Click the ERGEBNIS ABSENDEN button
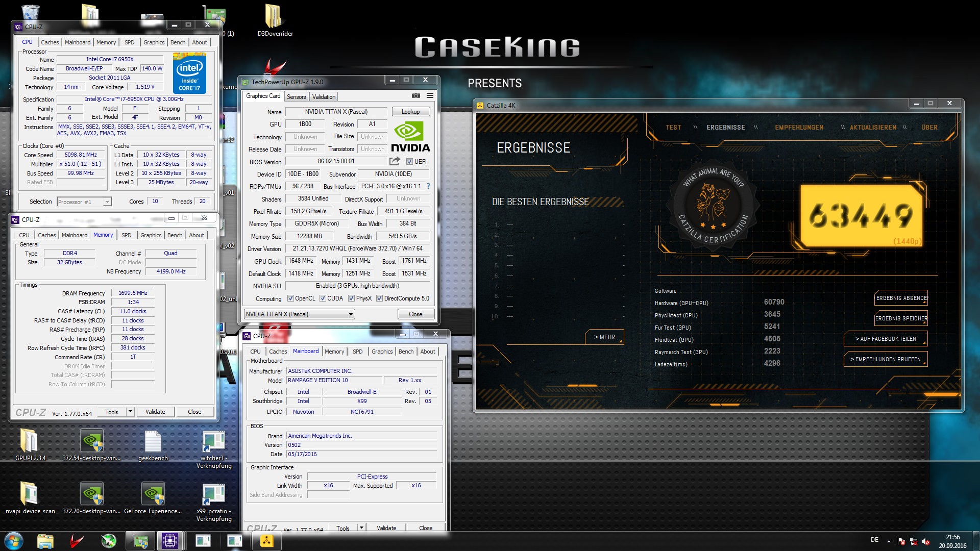The width and height of the screenshot is (980, 551). click(901, 298)
